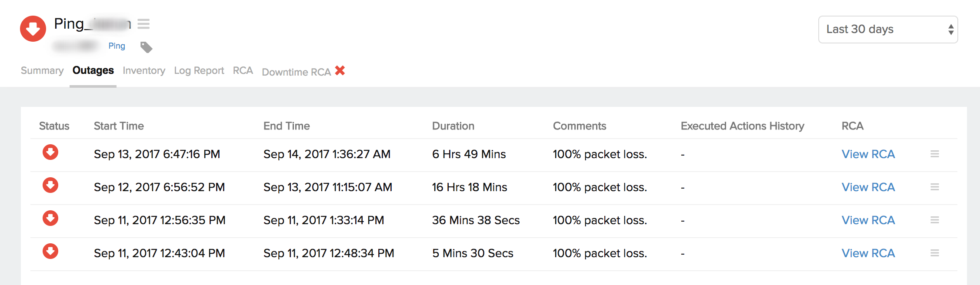The height and width of the screenshot is (285, 980).
Task: Click down status icon for Sep 12 outage
Action: [50, 186]
